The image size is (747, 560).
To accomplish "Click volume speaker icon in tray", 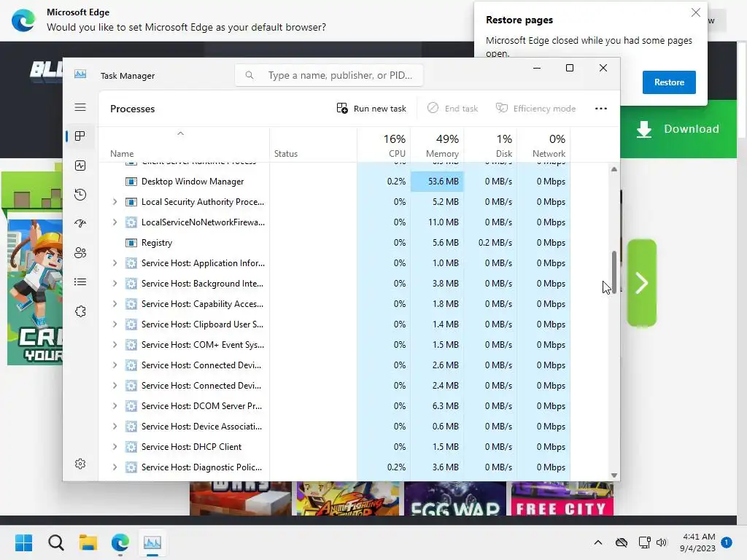I will click(661, 542).
